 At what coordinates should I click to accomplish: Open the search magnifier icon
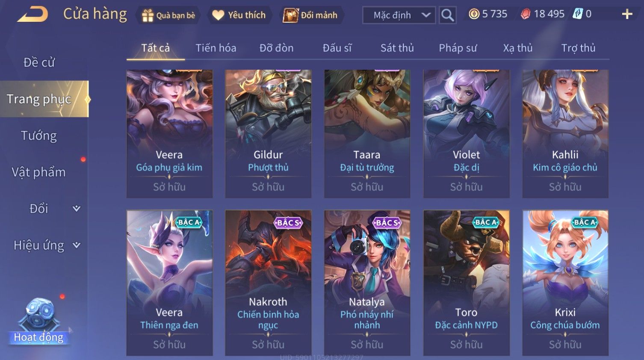click(447, 15)
